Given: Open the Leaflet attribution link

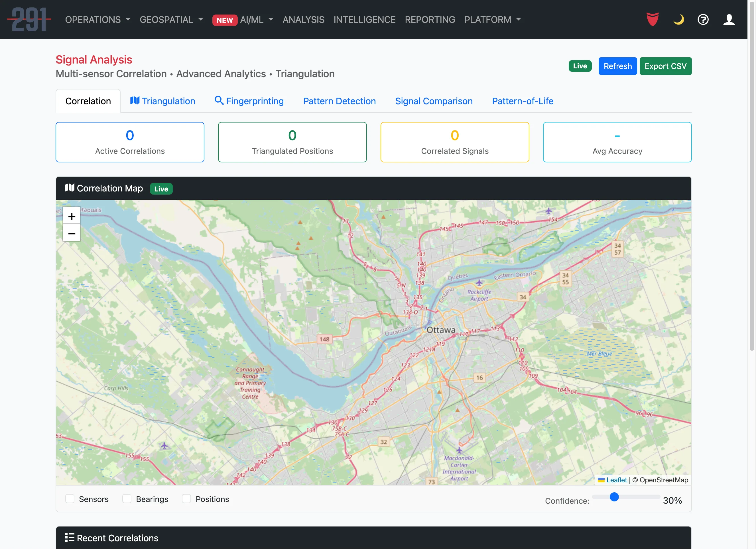Looking at the screenshot, I should coord(616,480).
